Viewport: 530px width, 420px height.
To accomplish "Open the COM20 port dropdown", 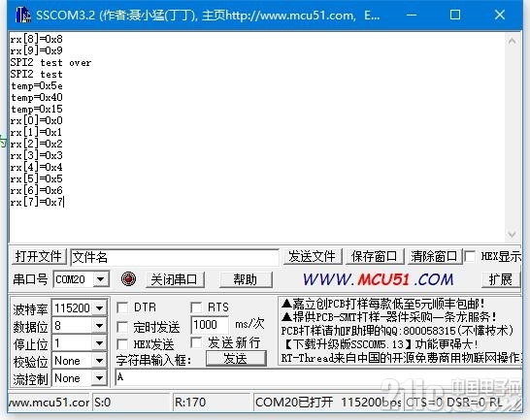I will [100, 279].
